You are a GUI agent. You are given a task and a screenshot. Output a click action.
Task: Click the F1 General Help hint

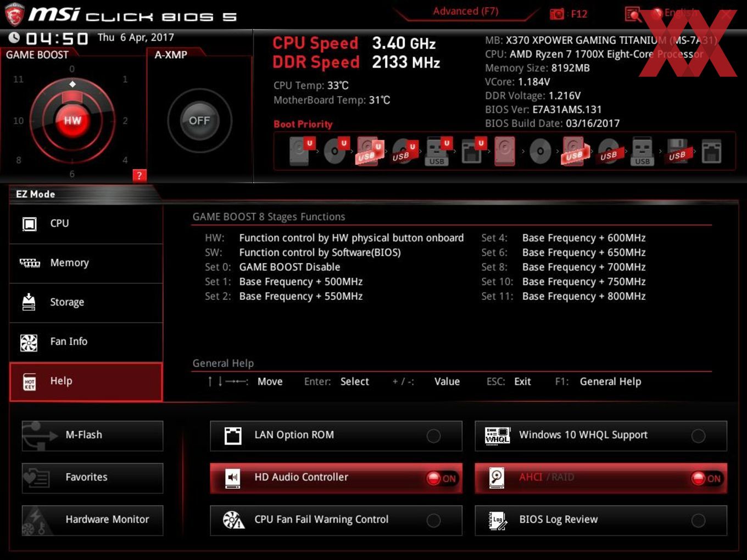point(598,382)
